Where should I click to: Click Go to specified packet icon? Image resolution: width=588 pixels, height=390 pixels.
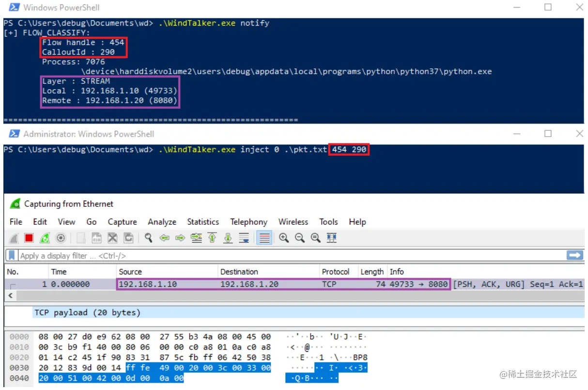(196, 238)
